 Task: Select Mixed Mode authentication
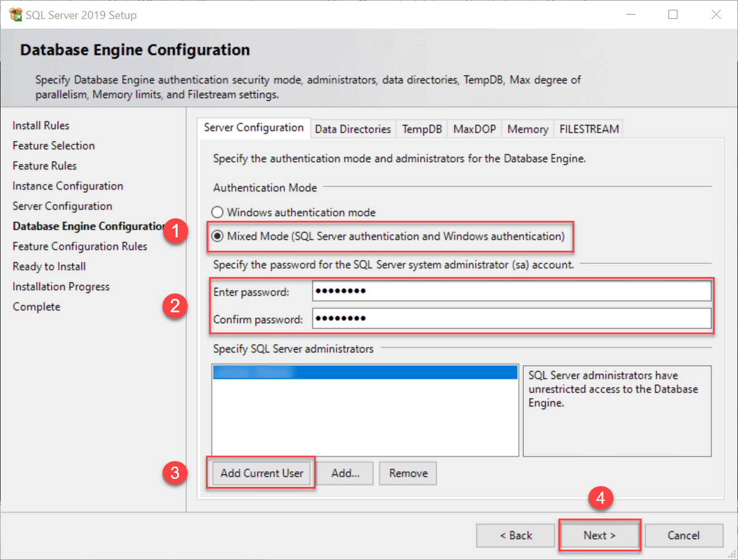click(217, 235)
